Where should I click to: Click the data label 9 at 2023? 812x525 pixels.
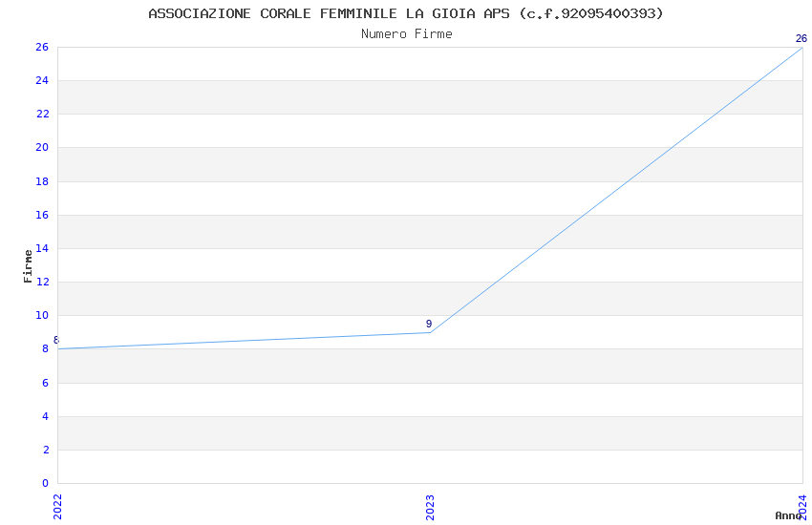pos(429,324)
